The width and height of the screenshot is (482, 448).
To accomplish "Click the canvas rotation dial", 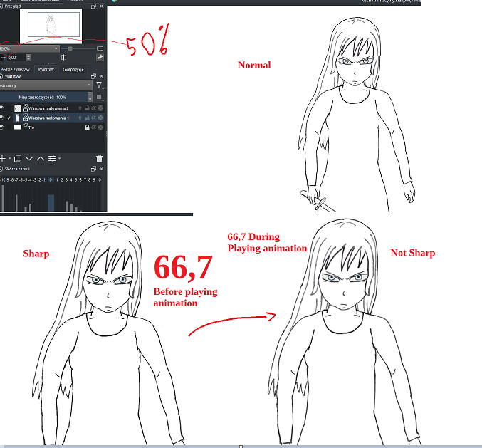I will (2, 58).
